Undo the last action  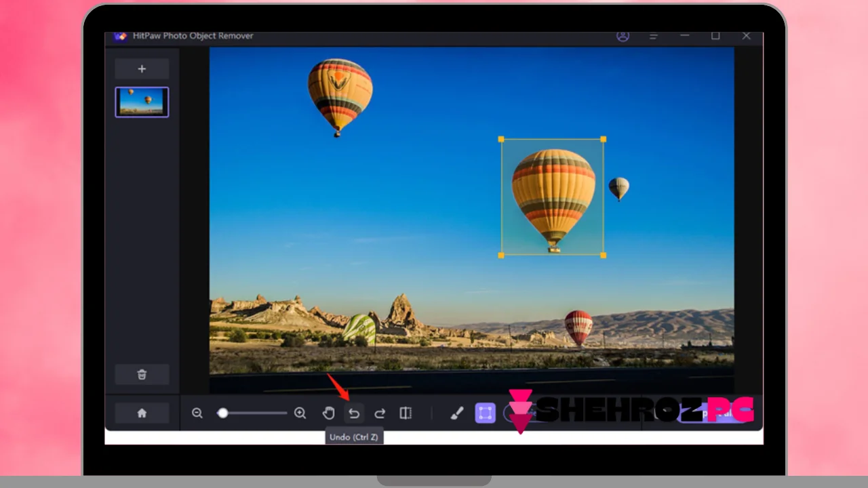click(354, 413)
